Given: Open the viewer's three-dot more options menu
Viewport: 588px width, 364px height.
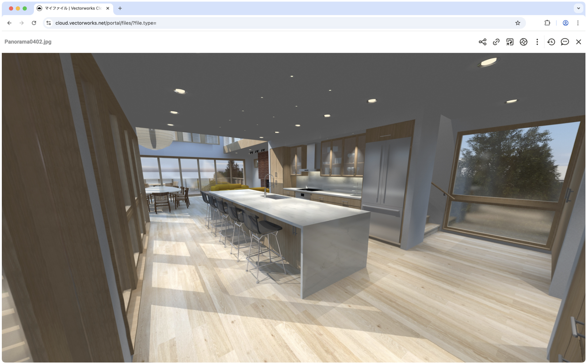Looking at the screenshot, I should click(537, 42).
